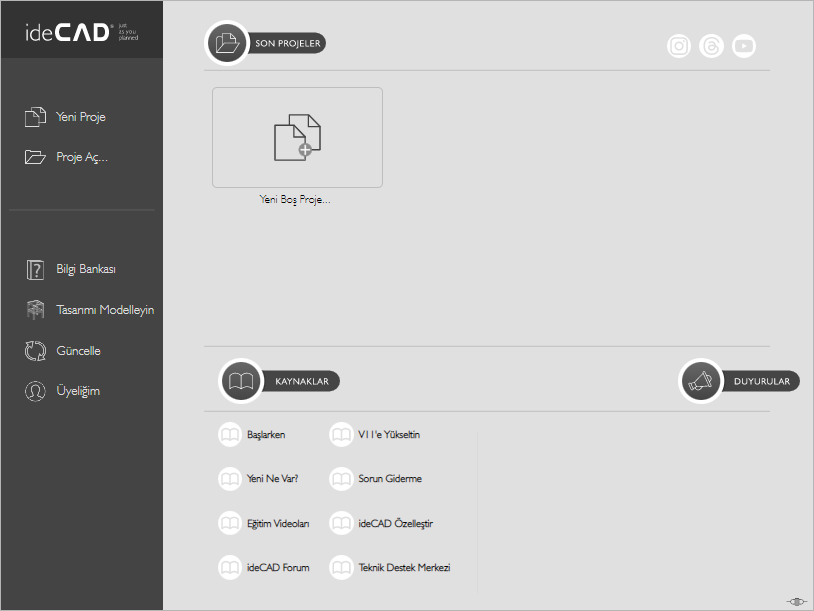Open Tasarımı Modelleyin from the sidebar
814x611 pixels.
(105, 310)
